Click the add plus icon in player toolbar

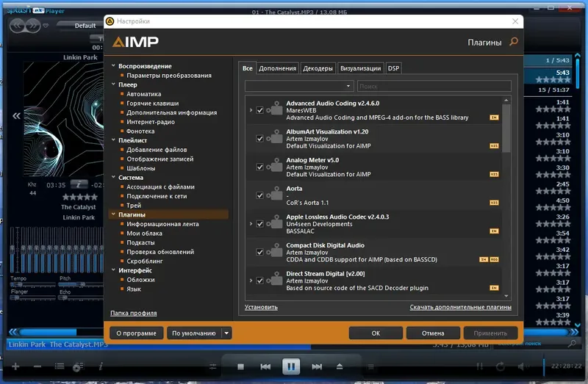(15, 366)
